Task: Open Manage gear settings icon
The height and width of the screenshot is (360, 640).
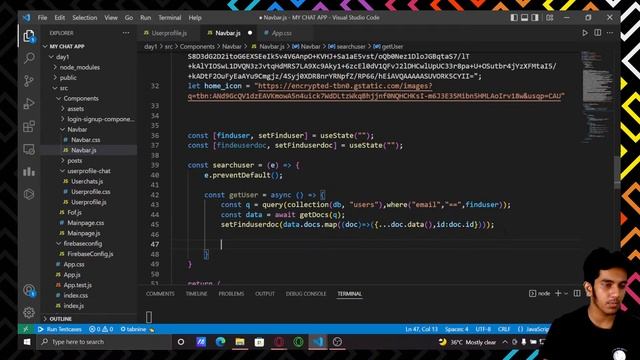Action: tap(29, 312)
